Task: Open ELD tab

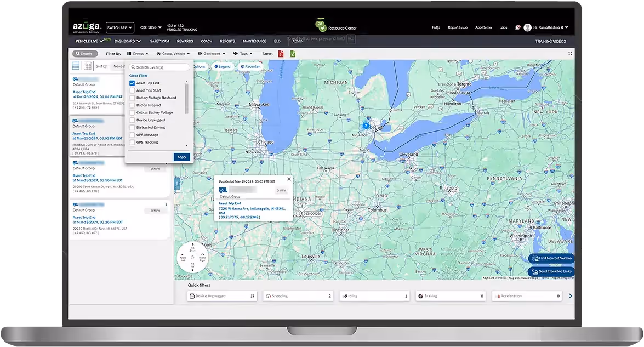Action: pyautogui.click(x=277, y=41)
